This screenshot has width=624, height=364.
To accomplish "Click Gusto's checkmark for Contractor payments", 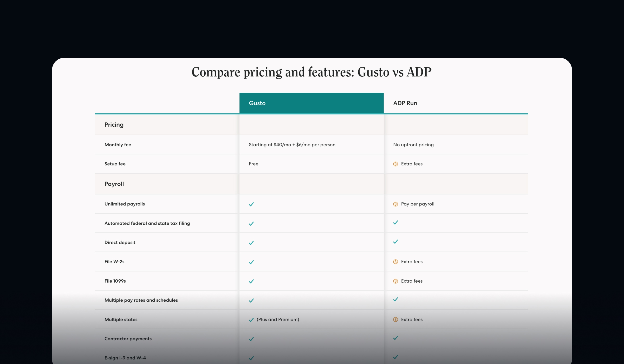I will [251, 339].
